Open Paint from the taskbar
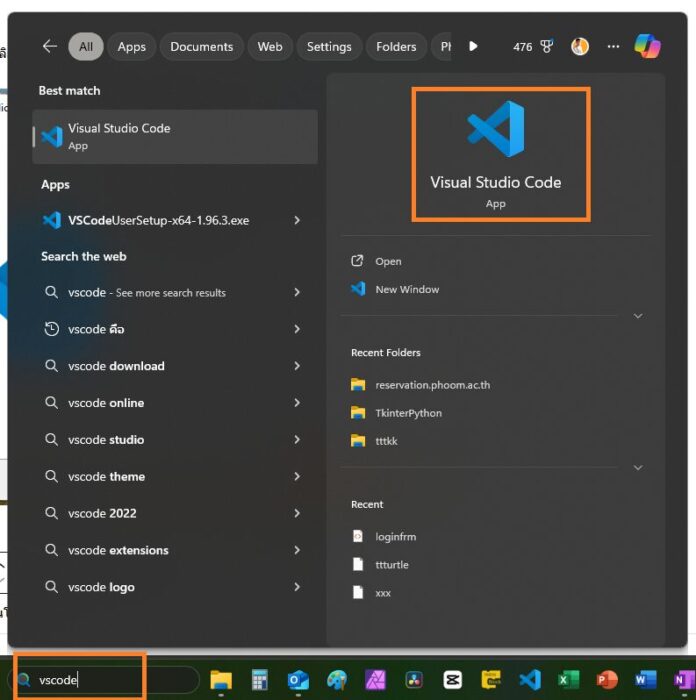696x700 pixels. click(x=337, y=680)
